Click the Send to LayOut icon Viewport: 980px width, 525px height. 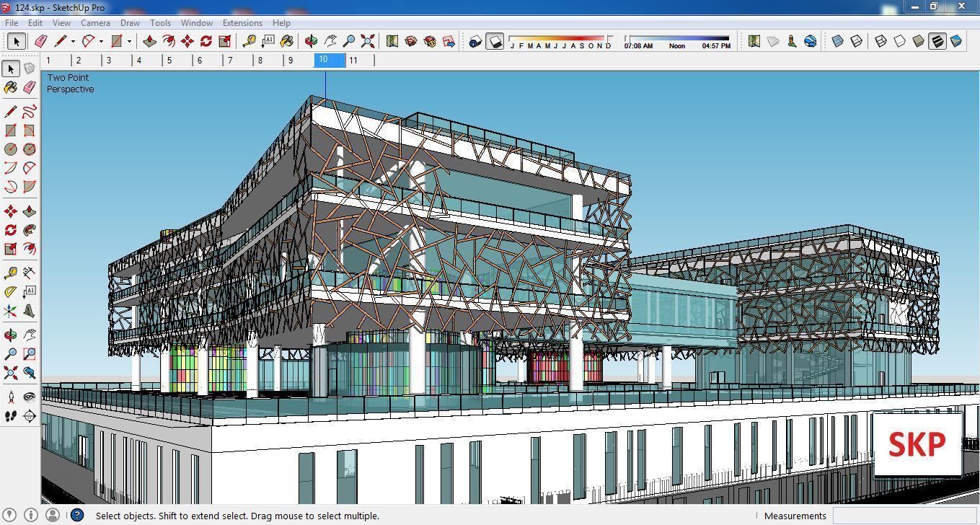click(x=449, y=41)
